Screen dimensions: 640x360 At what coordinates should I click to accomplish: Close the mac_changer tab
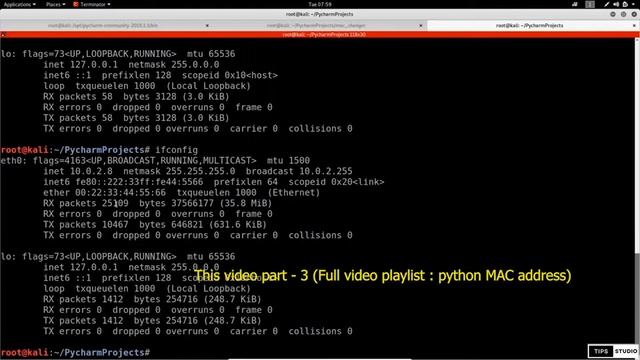(x=421, y=25)
